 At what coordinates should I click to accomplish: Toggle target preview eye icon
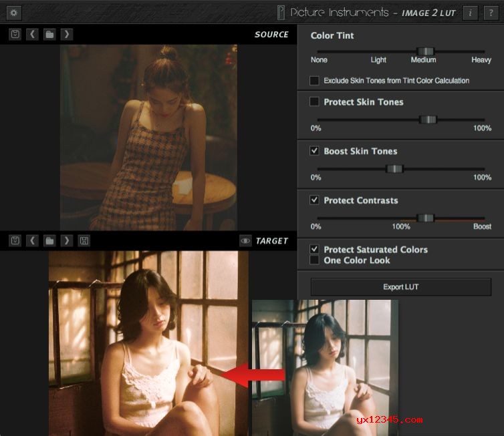click(245, 240)
